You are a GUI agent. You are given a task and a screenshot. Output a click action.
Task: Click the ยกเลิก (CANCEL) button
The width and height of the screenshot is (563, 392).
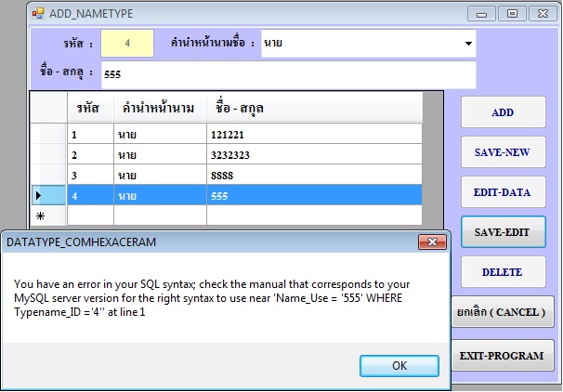(x=503, y=312)
